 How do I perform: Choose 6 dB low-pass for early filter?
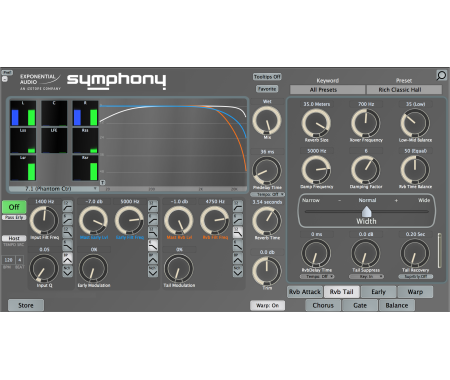pos(153,245)
